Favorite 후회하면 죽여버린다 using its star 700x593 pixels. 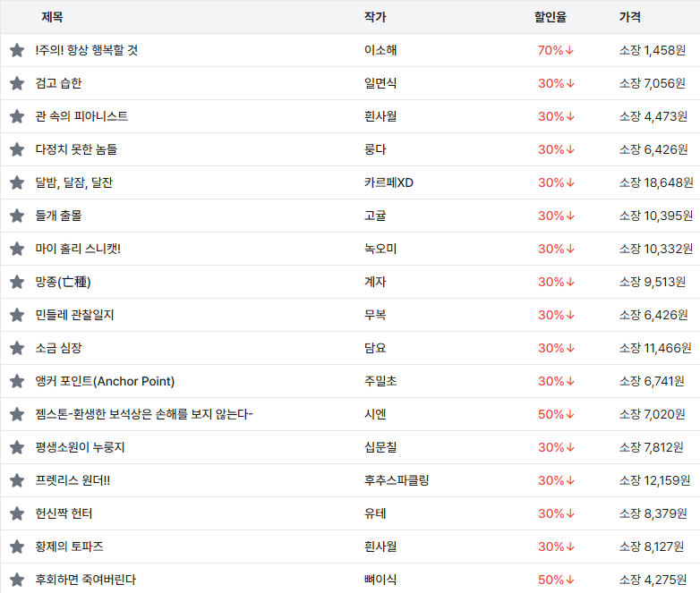(17, 580)
